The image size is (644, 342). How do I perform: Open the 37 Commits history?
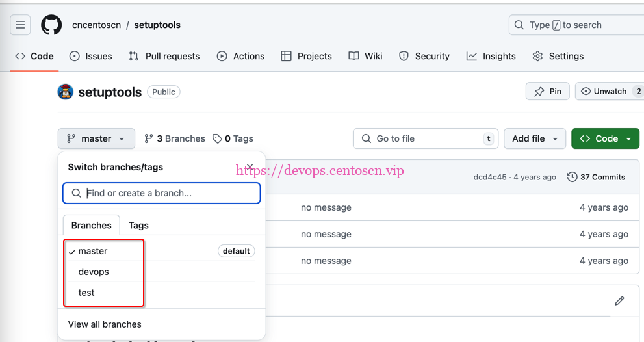coord(596,177)
